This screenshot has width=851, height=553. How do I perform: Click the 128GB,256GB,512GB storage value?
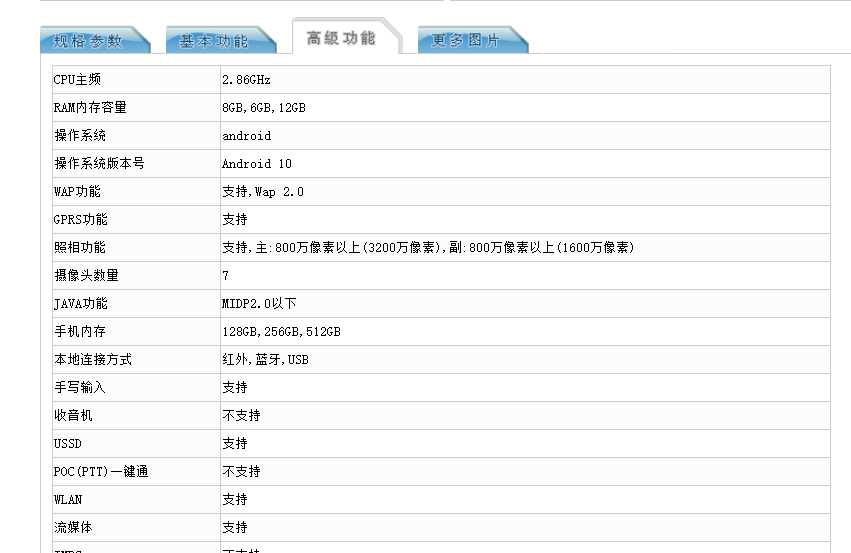coord(281,332)
